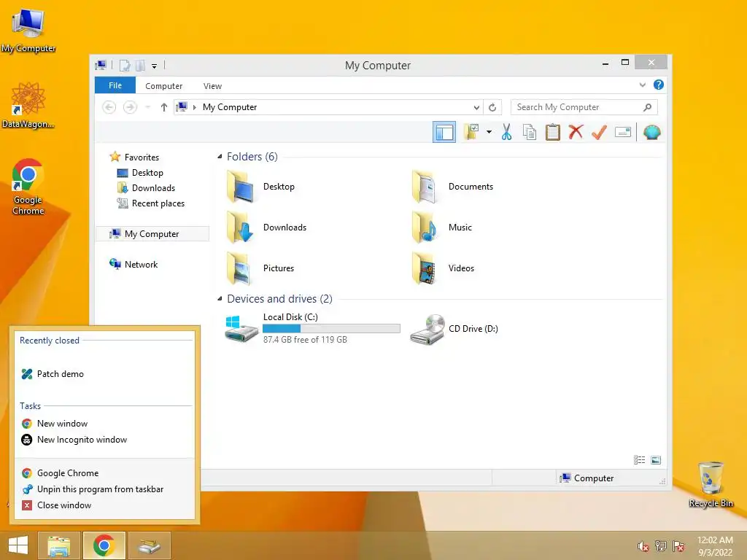The width and height of the screenshot is (747, 560).
Task: Switch to details view button
Action: 639,460
